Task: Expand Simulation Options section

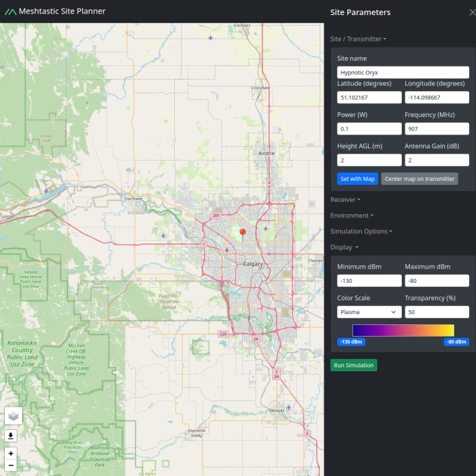Action: pos(361,232)
